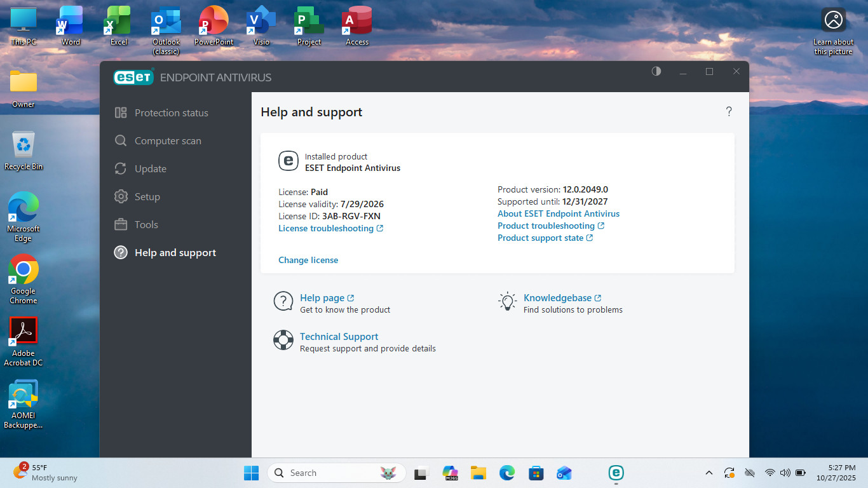
Task: Click the ESET 'e' icon beside Installed product
Action: pyautogui.click(x=288, y=161)
